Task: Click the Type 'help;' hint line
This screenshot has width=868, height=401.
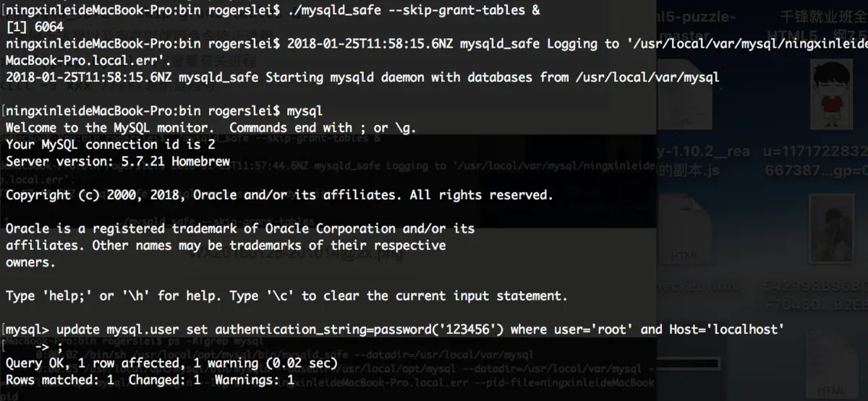Action: (286, 296)
